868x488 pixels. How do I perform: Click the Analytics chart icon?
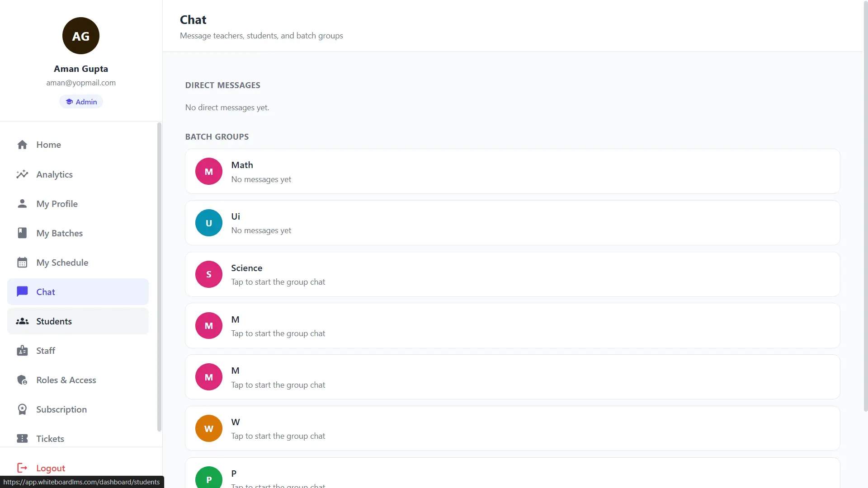(22, 174)
